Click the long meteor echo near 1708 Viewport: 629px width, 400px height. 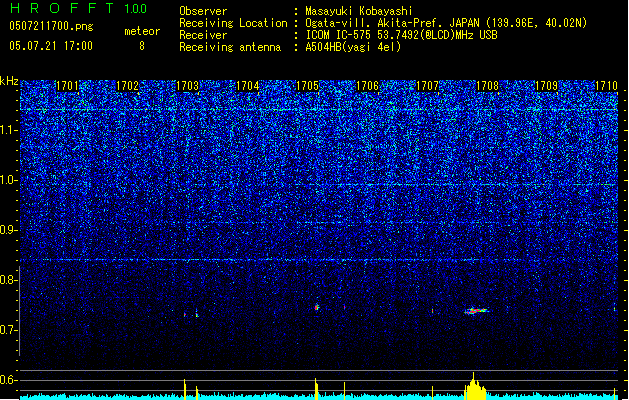point(476,311)
